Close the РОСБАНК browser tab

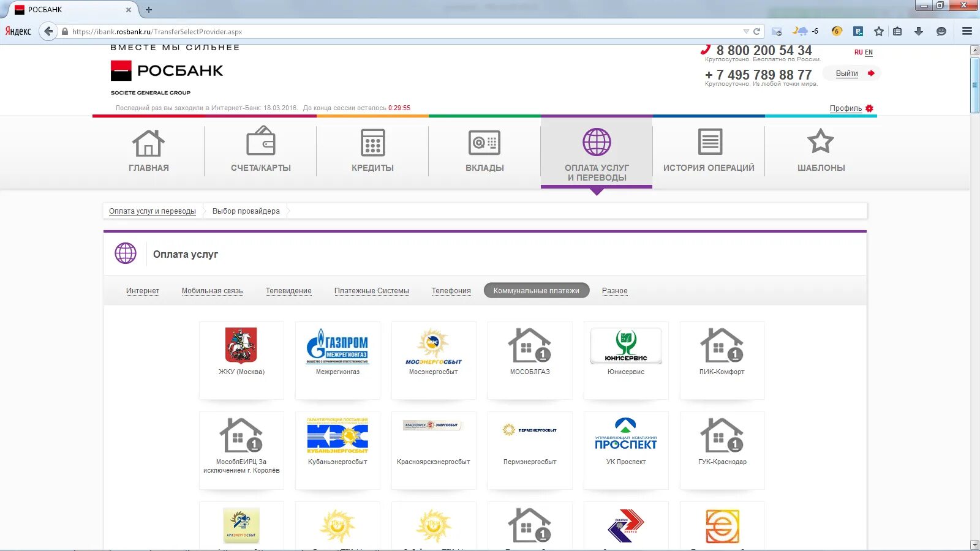[128, 10]
